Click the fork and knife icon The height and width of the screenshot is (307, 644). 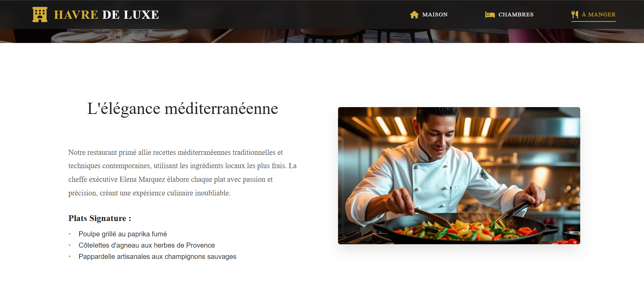[575, 15]
